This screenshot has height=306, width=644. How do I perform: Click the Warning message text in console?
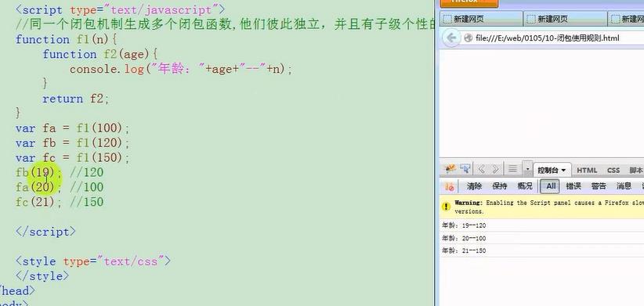[x=549, y=207]
